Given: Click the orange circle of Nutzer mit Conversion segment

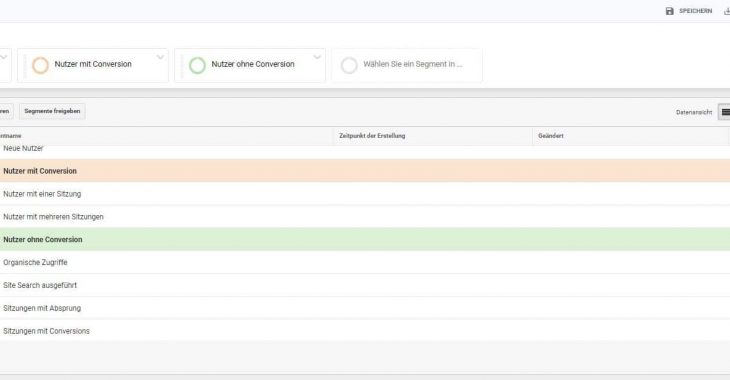Looking at the screenshot, I should click(x=40, y=65).
